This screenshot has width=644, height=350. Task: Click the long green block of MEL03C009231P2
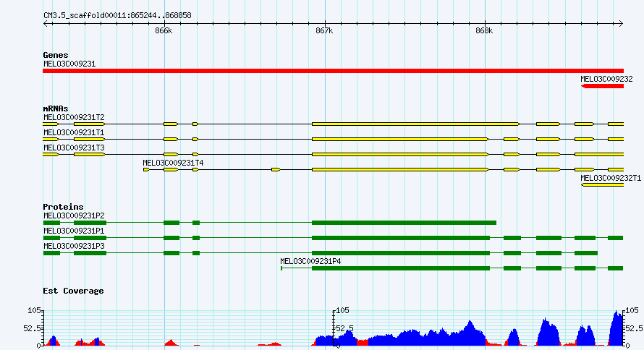point(404,223)
